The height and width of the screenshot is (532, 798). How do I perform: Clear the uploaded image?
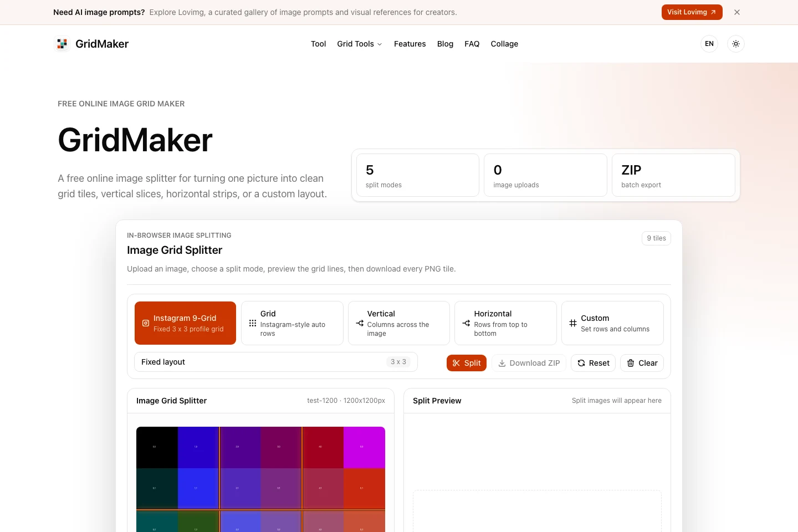pos(642,363)
